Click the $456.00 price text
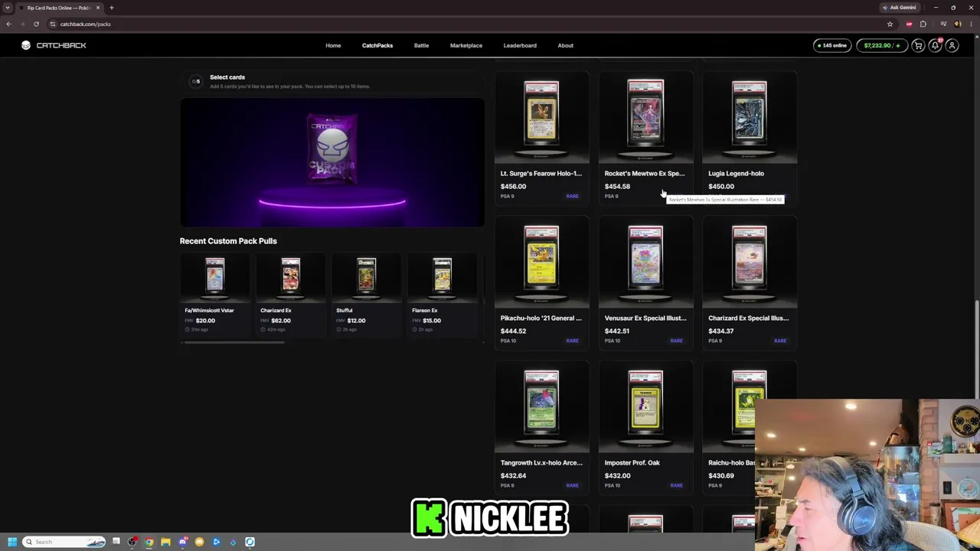 click(x=513, y=186)
